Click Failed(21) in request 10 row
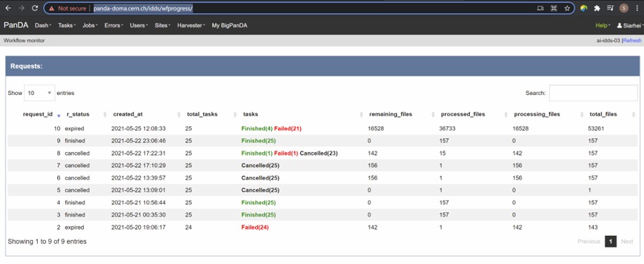644x264 pixels. (x=288, y=129)
